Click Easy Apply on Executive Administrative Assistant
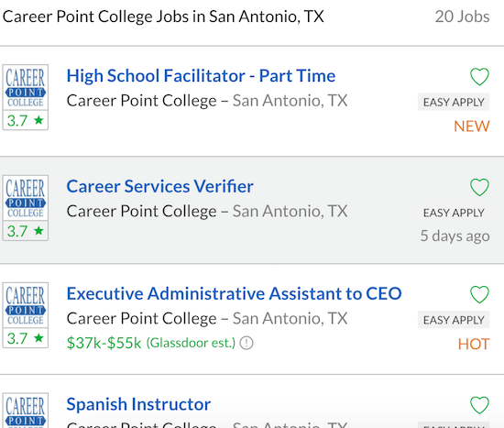The height and width of the screenshot is (428, 504). click(454, 320)
